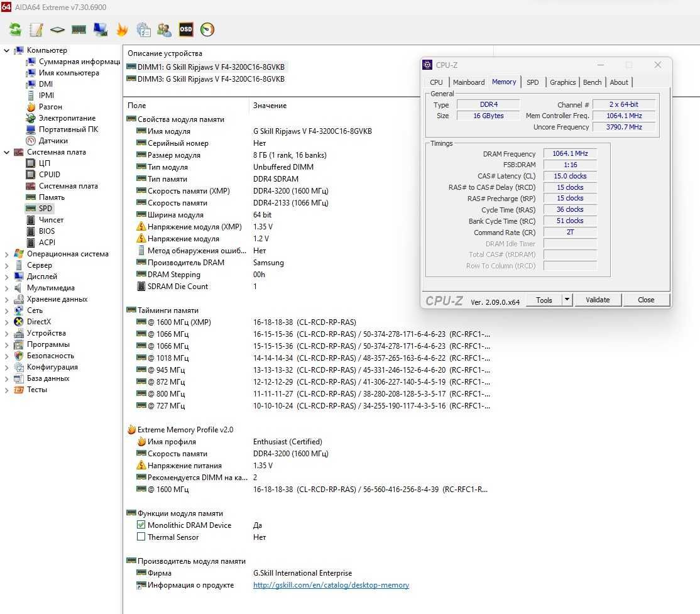Image resolution: width=700 pixels, height=614 pixels.
Task: Collapse the Системная плата parent node
Action: [7, 152]
